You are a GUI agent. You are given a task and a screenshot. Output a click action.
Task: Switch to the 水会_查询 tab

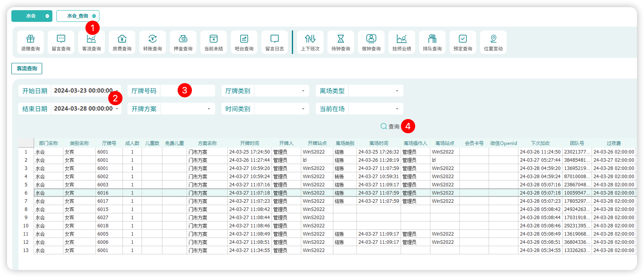78,16
